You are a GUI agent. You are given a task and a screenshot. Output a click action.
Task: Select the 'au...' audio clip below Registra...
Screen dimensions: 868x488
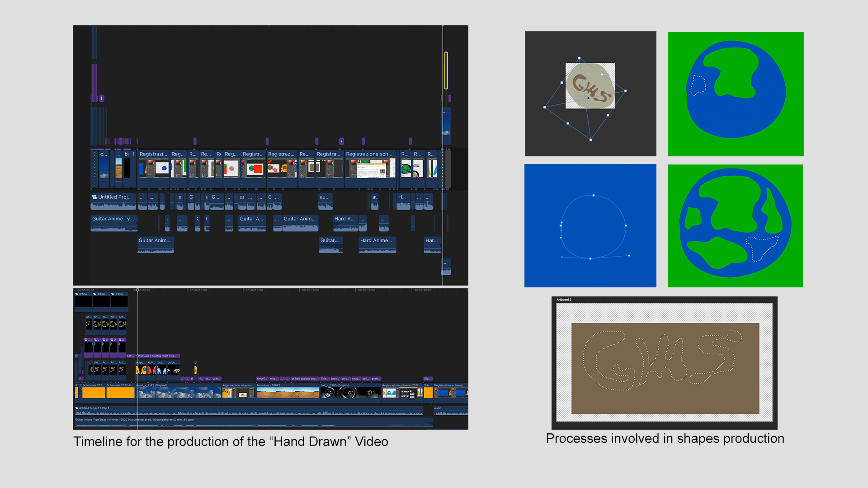325,202
